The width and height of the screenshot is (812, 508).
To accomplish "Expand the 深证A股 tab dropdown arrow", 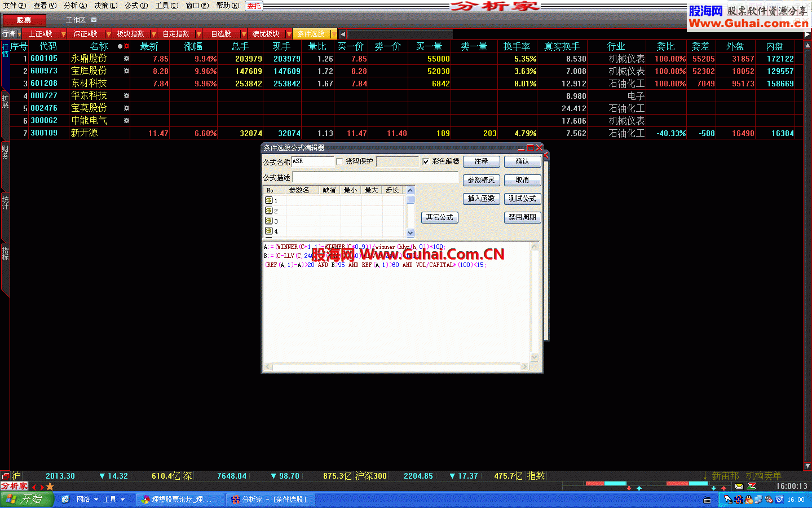I will tap(108, 34).
